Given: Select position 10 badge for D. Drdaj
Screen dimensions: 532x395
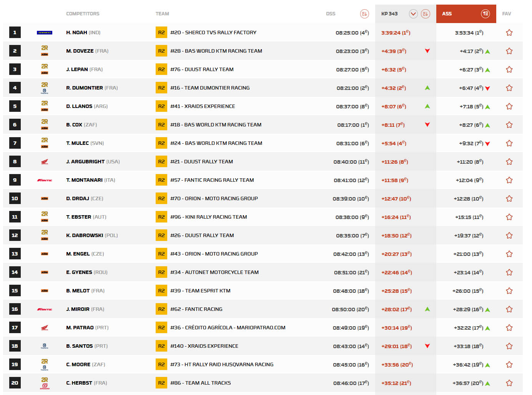Looking at the screenshot, I should coord(15,199).
